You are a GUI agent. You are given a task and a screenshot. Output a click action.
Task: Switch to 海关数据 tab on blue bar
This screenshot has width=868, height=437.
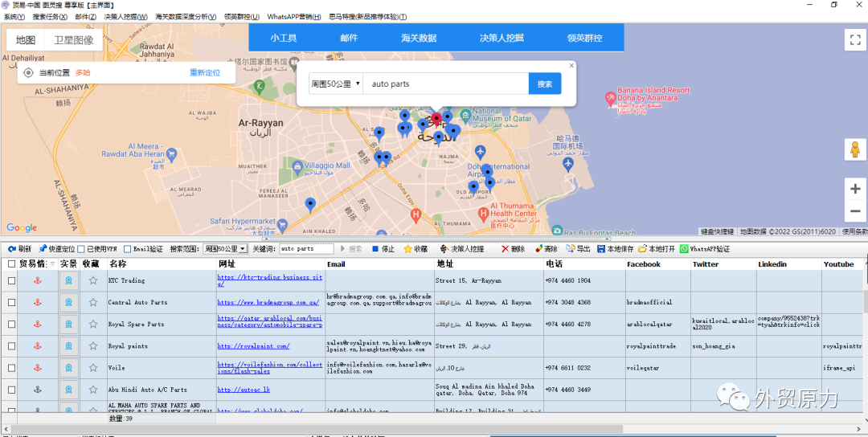[419, 39]
